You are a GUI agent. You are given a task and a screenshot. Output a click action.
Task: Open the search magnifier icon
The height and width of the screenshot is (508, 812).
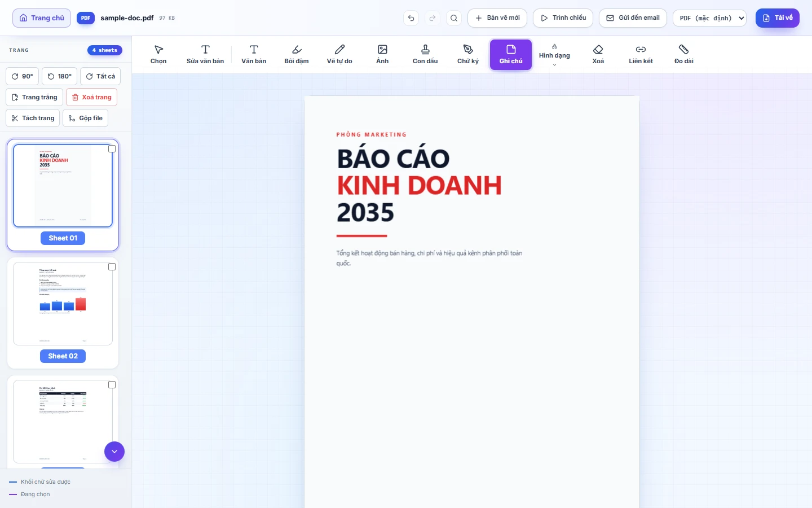pos(454,18)
